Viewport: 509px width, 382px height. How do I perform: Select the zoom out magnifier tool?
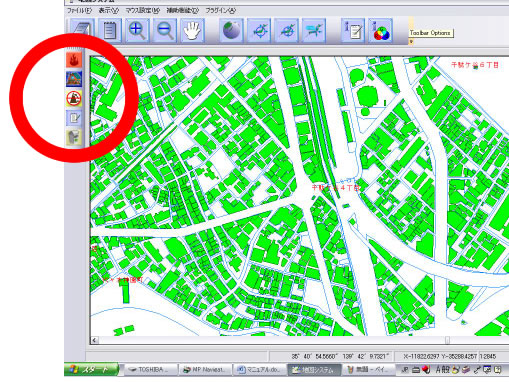click(x=165, y=31)
